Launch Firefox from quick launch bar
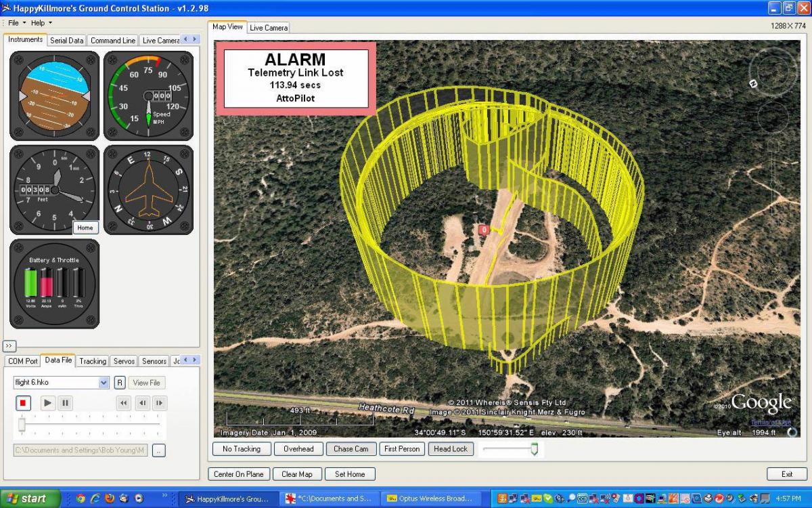The image size is (812, 508). click(110, 499)
